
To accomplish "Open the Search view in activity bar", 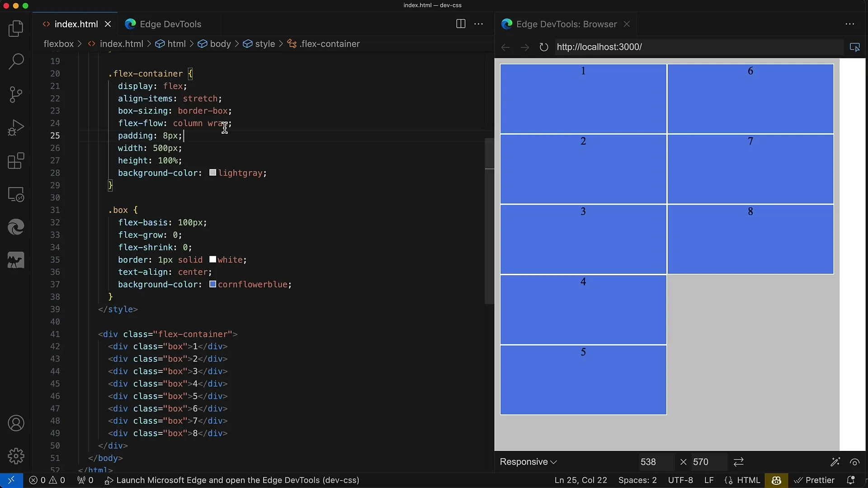I will click(x=16, y=61).
